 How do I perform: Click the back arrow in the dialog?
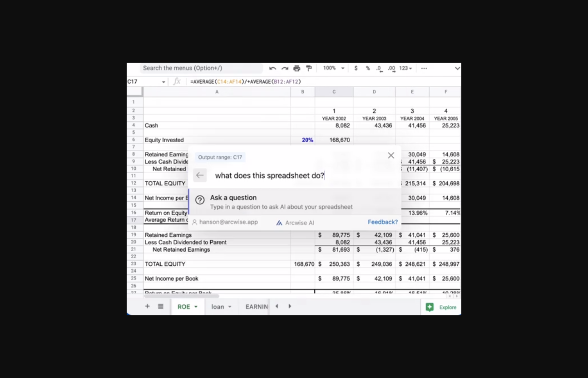[x=200, y=175]
